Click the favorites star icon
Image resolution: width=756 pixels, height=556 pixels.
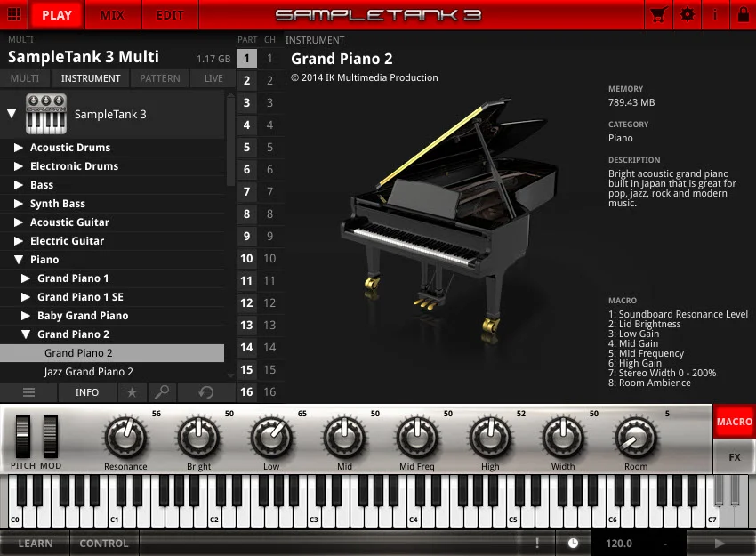pyautogui.click(x=132, y=392)
